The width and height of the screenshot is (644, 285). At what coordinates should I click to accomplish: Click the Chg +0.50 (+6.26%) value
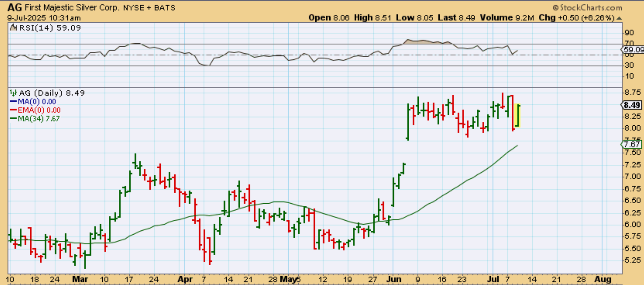click(577, 18)
